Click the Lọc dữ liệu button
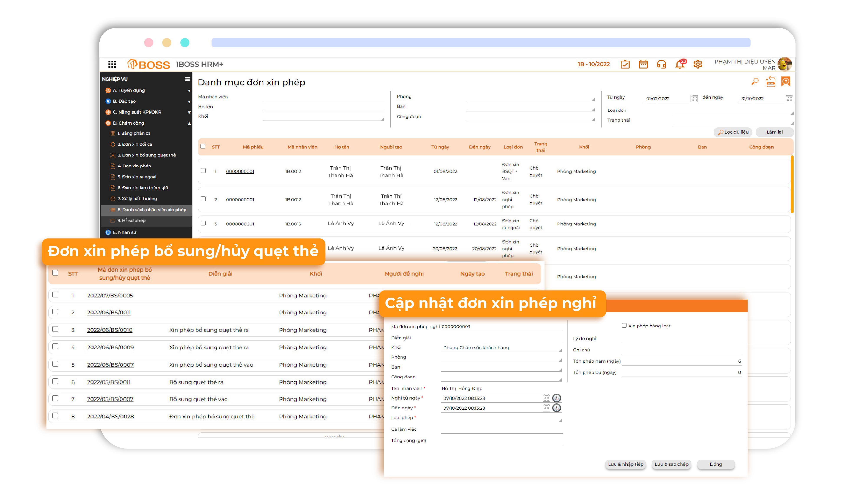The height and width of the screenshot is (488, 868). [733, 132]
